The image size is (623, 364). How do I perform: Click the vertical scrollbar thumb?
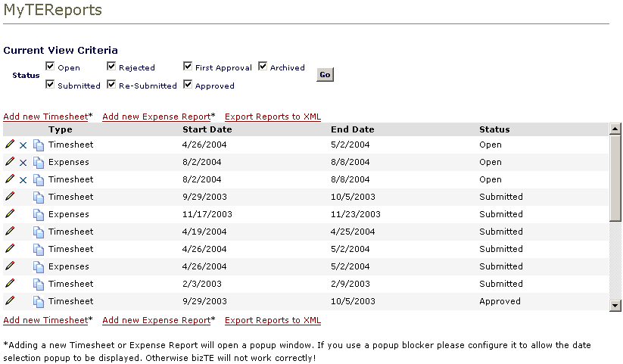[615, 178]
